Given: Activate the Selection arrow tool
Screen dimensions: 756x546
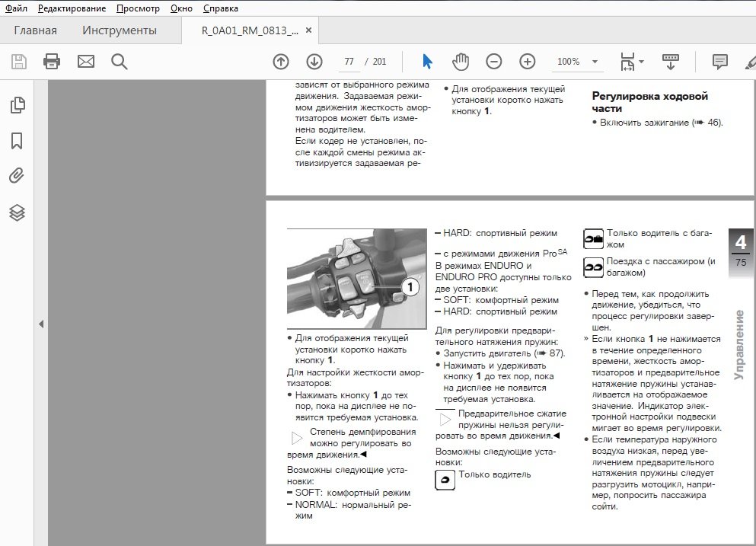Looking at the screenshot, I should point(427,62).
